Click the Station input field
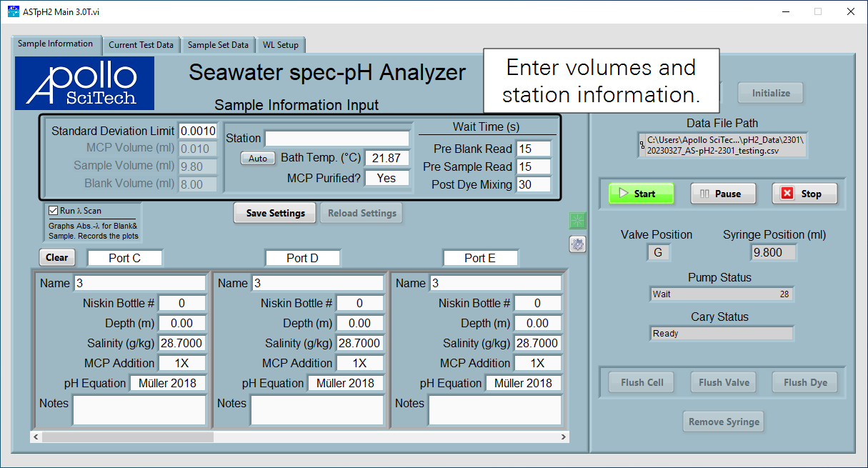The image size is (868, 468). click(337, 139)
